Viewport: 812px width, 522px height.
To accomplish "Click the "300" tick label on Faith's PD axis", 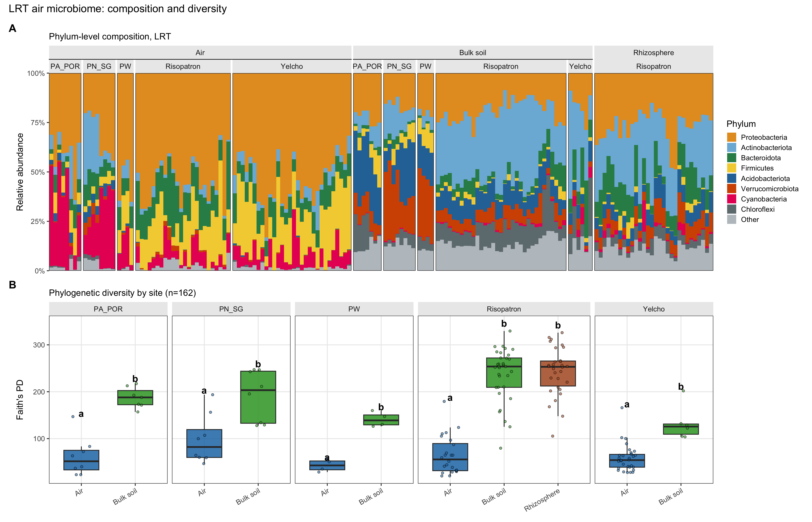I will [x=39, y=345].
